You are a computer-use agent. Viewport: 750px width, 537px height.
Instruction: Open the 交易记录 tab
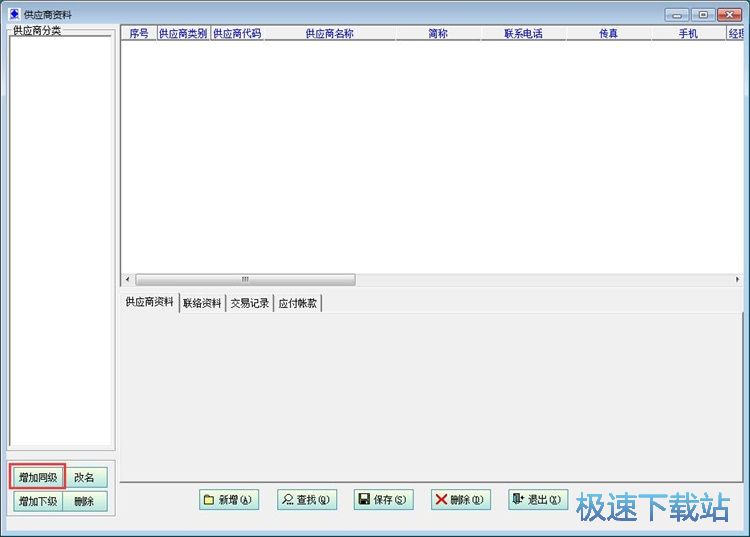click(x=250, y=303)
